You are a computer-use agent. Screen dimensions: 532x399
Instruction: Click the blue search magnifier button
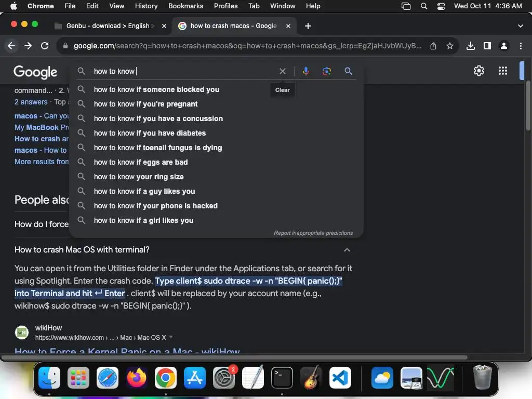(x=349, y=71)
